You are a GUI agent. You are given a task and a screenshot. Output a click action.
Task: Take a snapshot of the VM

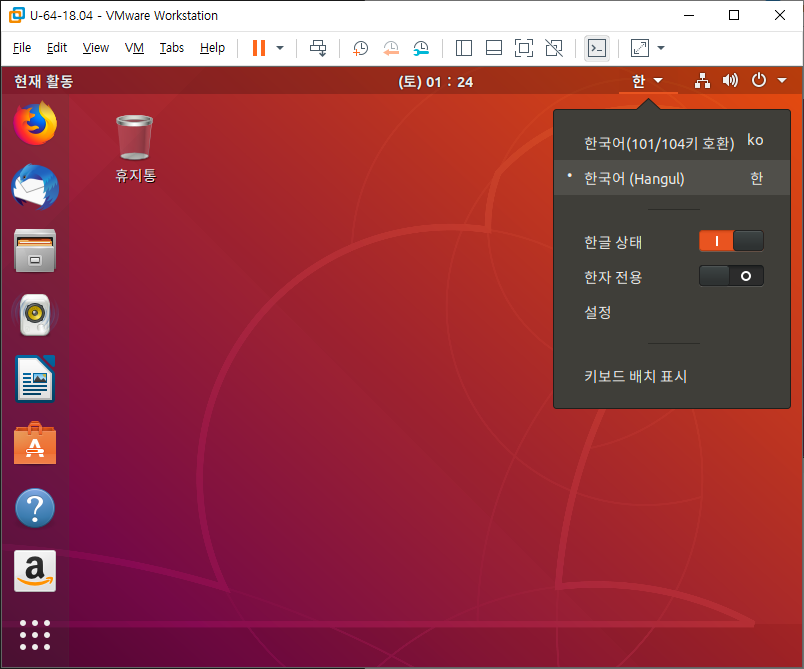tap(360, 48)
